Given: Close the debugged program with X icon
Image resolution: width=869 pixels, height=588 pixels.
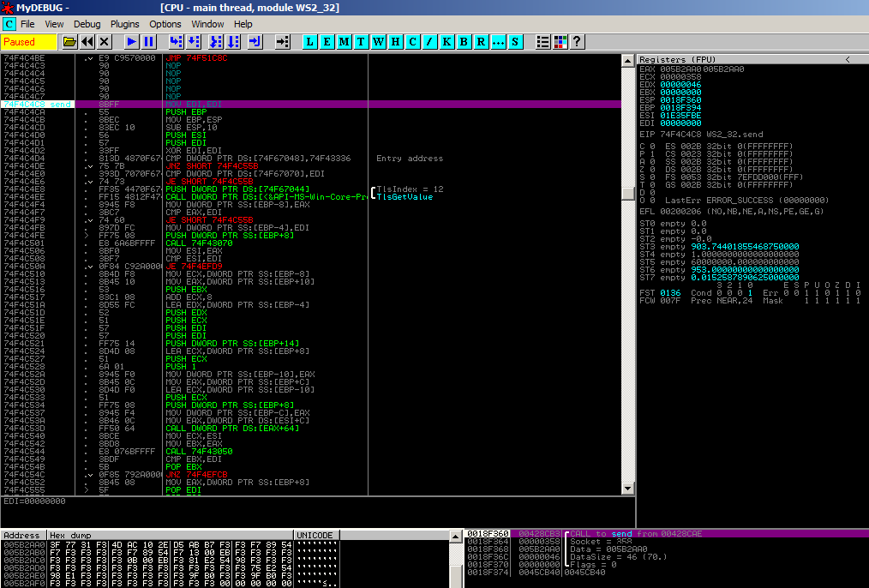Looking at the screenshot, I should tap(105, 41).
